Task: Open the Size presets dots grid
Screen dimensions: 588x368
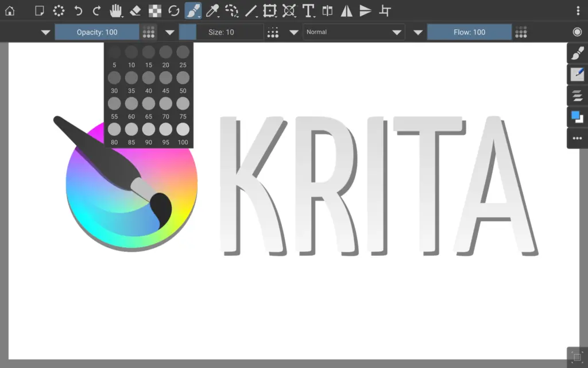Action: point(273,32)
